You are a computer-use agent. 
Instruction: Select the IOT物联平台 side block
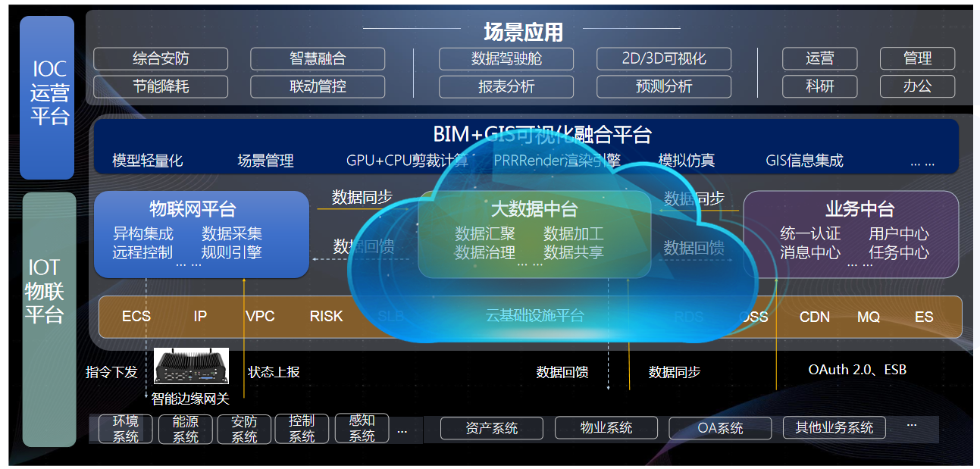(x=49, y=319)
